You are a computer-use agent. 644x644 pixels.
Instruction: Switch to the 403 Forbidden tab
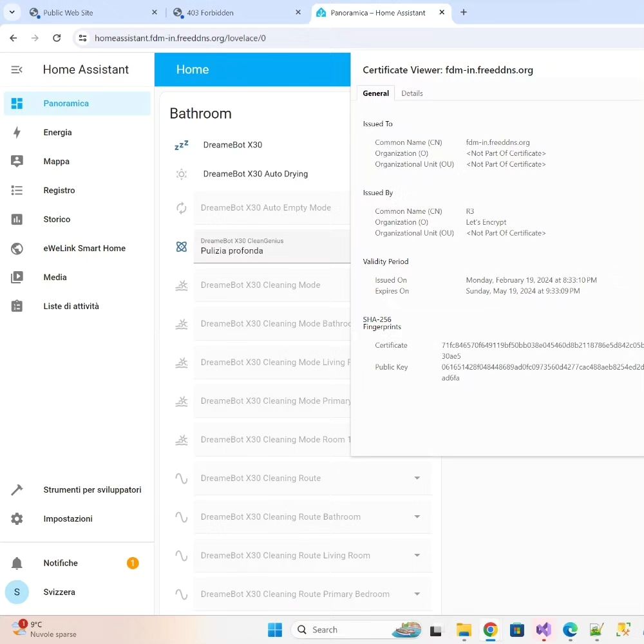pos(238,13)
